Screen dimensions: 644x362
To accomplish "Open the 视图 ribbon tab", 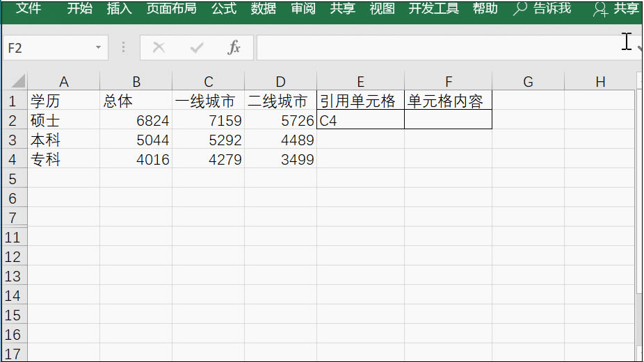I will coord(382,8).
